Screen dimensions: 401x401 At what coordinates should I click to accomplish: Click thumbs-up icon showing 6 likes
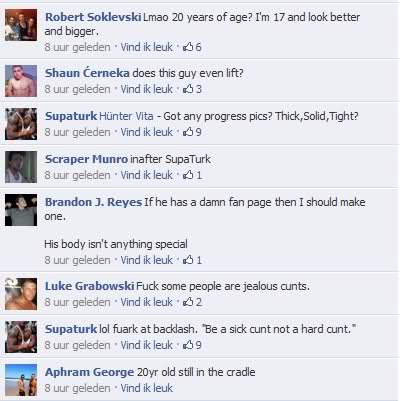[x=188, y=47]
